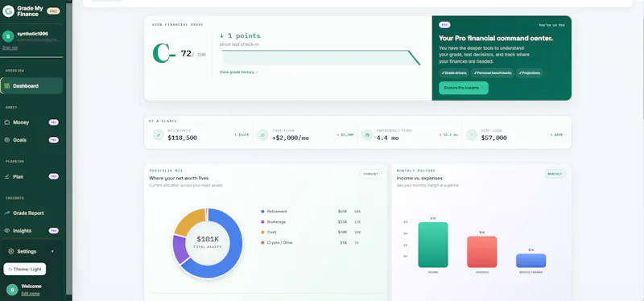Click the blue Monthly Margin bar

tap(530, 261)
